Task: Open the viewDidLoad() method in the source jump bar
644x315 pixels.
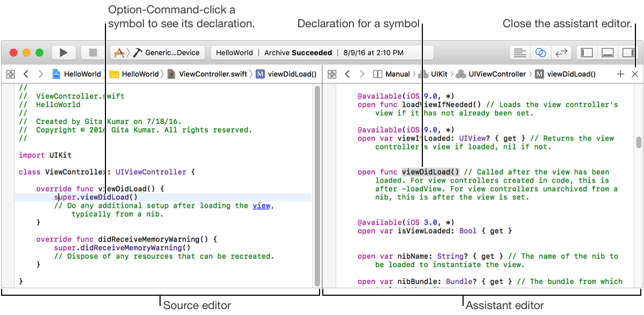Action: 286,74
